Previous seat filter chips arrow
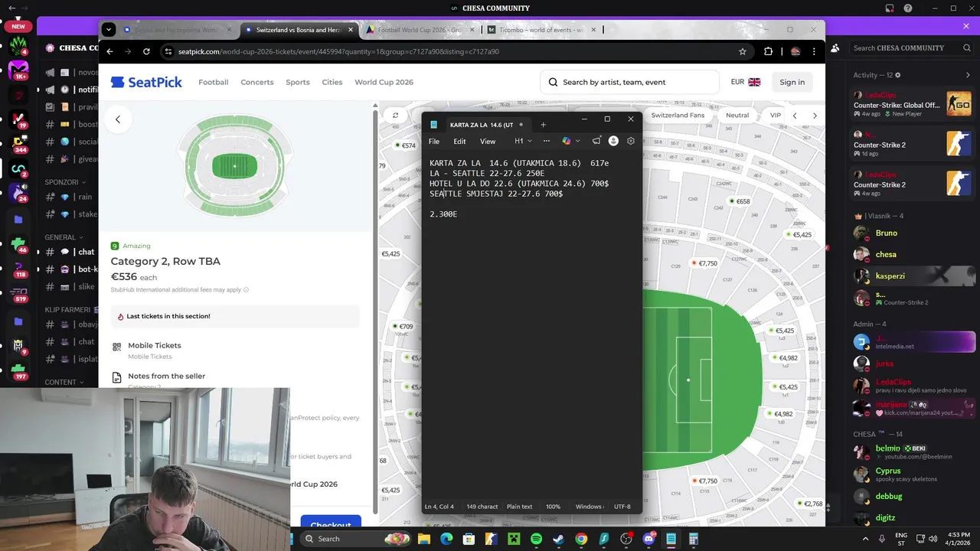The image size is (980, 551). click(795, 116)
